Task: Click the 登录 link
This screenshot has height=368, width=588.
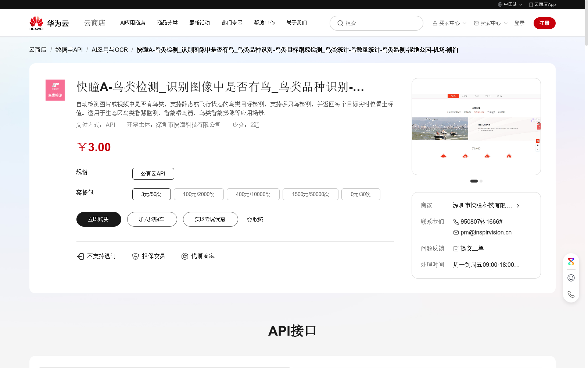Action: (519, 23)
